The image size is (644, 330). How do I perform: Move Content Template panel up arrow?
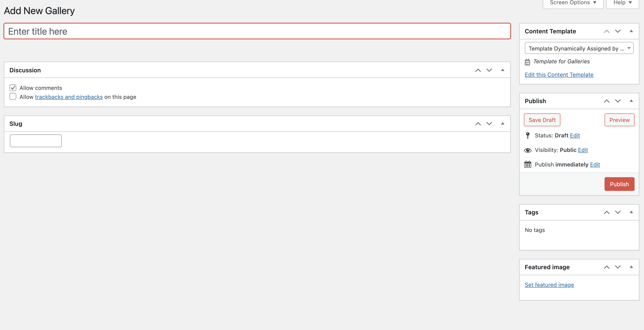click(x=607, y=31)
